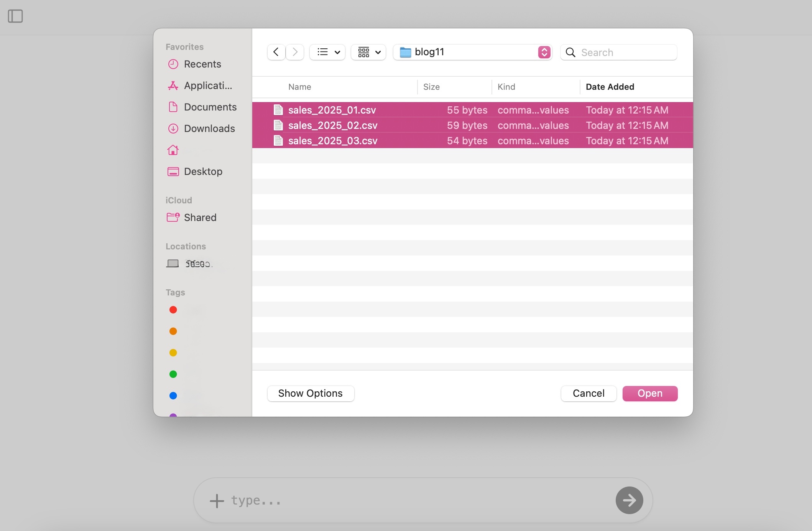This screenshot has width=812, height=531.
Task: Click the plus attach icon
Action: 217,501
